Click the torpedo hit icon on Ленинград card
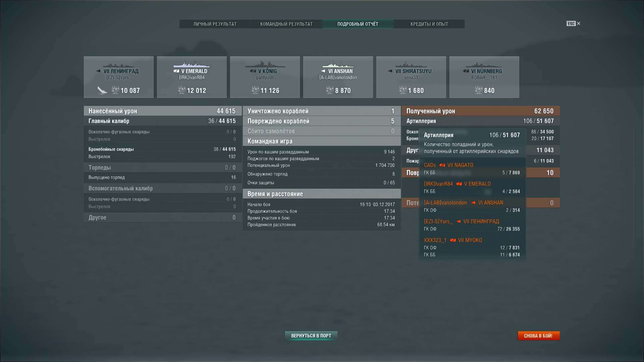Screen dimensions: 644x362 tap(102, 90)
